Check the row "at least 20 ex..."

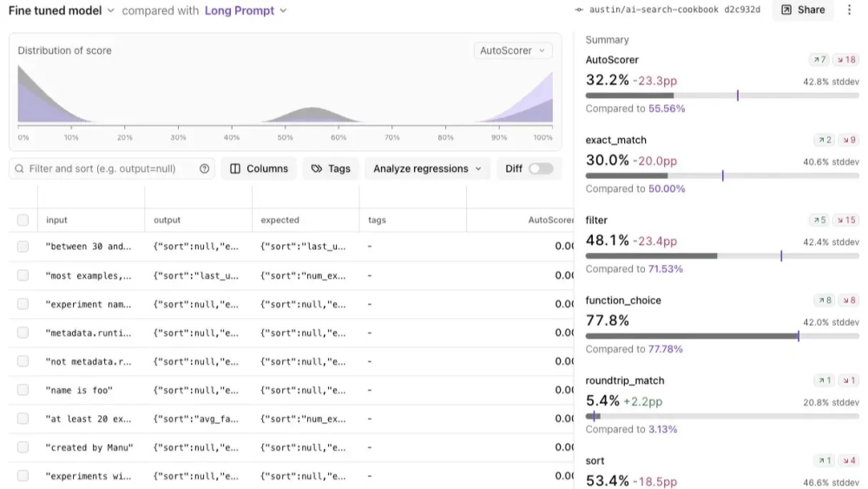(x=23, y=419)
